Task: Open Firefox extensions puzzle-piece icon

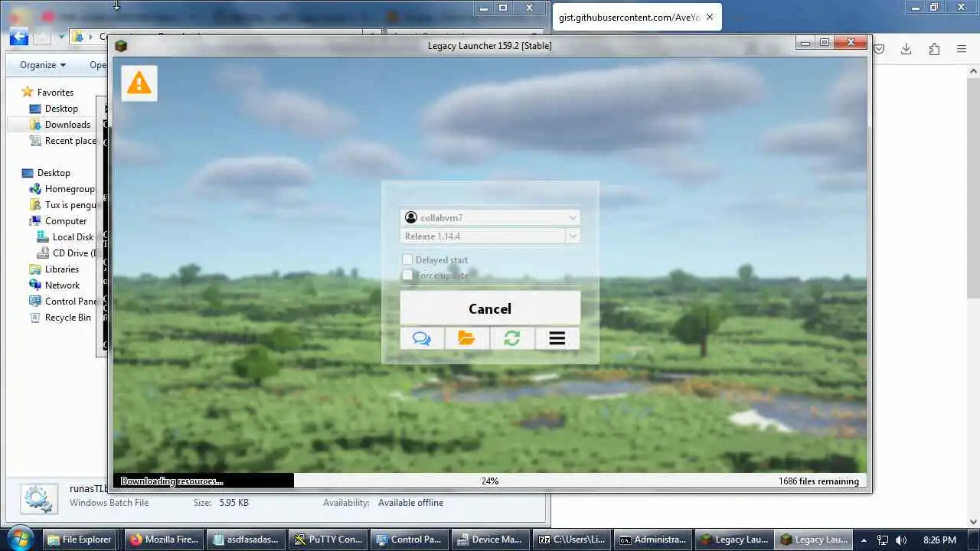Action: tap(934, 49)
